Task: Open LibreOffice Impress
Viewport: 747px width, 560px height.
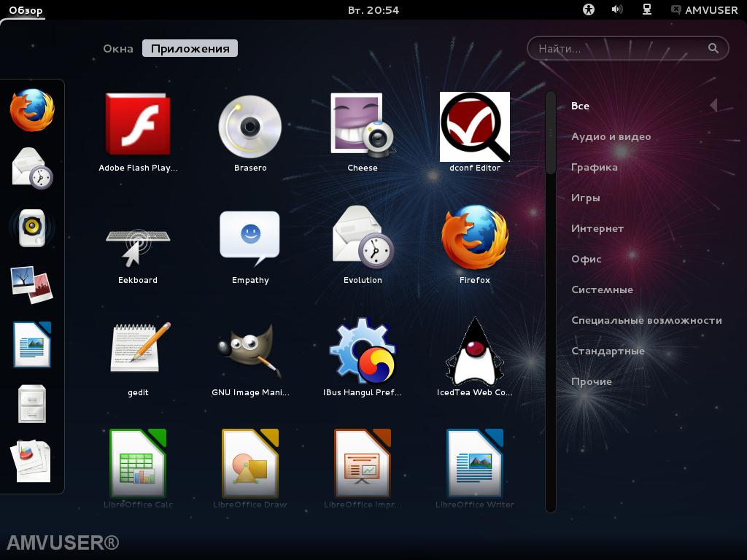Action: (x=363, y=469)
